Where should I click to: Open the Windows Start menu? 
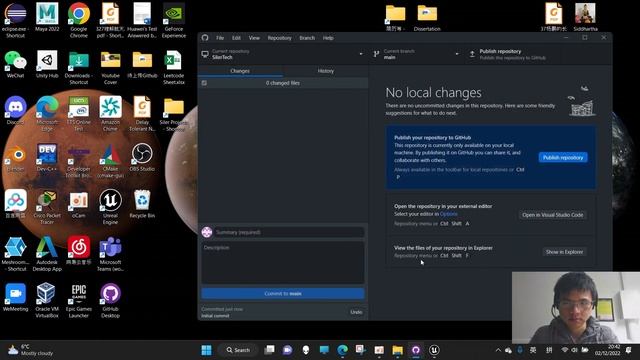point(207,350)
